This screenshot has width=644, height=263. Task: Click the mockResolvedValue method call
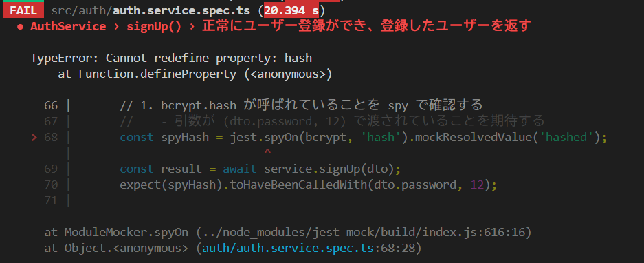473,137
